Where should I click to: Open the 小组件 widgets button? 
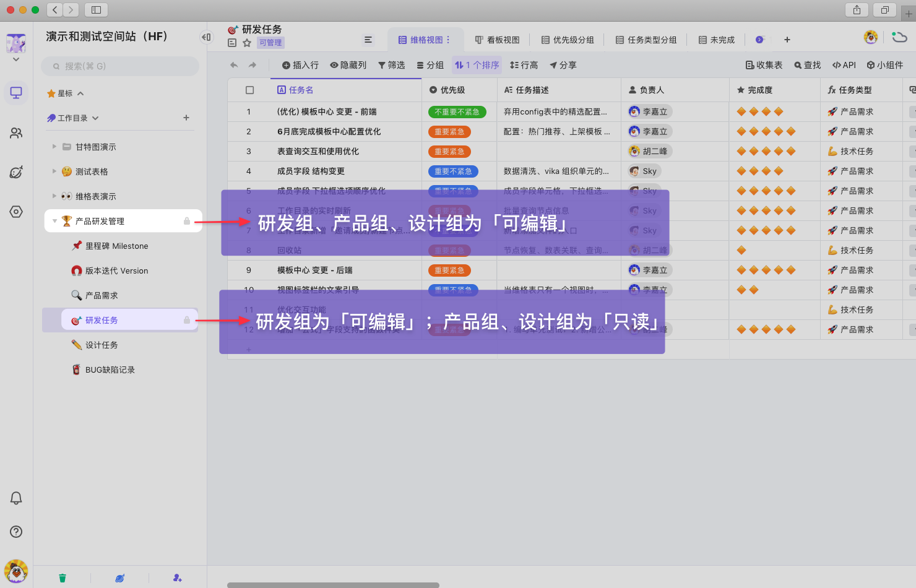click(885, 65)
